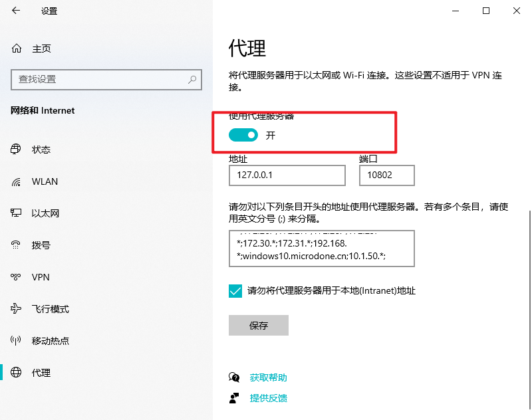Click the 拨号 phone icon
Image resolution: width=532 pixels, height=420 pixels.
click(15, 245)
